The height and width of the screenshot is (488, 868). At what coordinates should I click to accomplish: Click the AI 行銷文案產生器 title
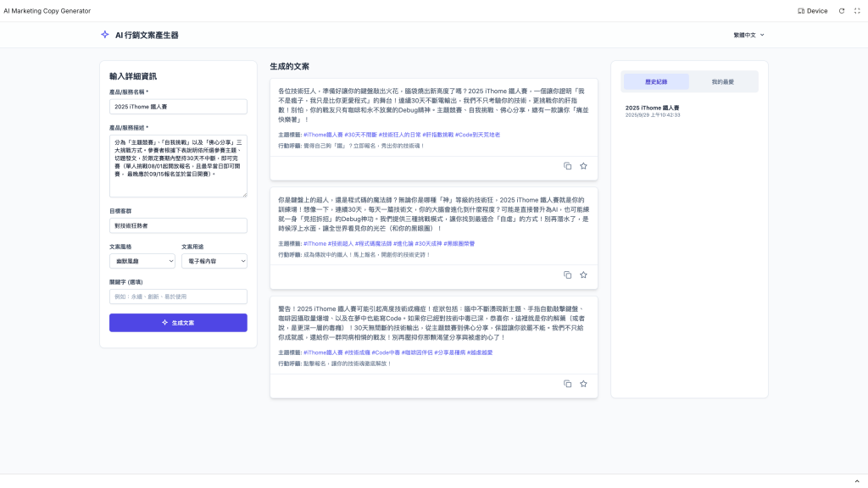tap(147, 35)
